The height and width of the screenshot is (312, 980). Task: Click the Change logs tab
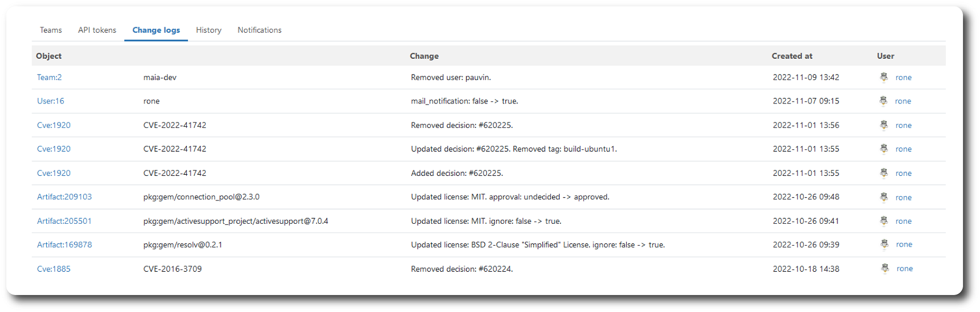point(156,30)
